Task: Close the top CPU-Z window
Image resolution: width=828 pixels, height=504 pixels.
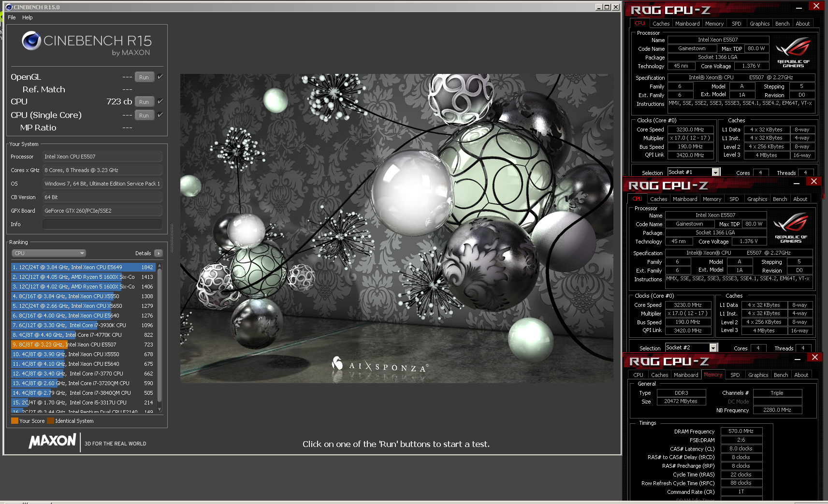Action: pyautogui.click(x=816, y=6)
